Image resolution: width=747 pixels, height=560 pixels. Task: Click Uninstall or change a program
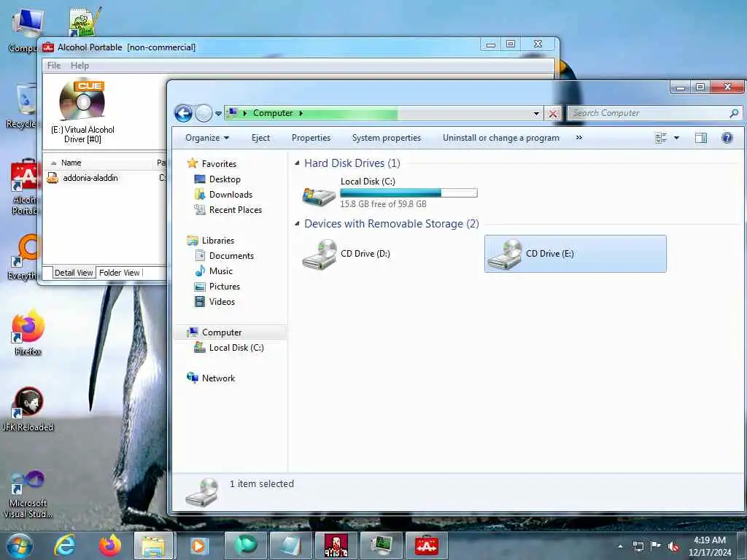click(501, 138)
